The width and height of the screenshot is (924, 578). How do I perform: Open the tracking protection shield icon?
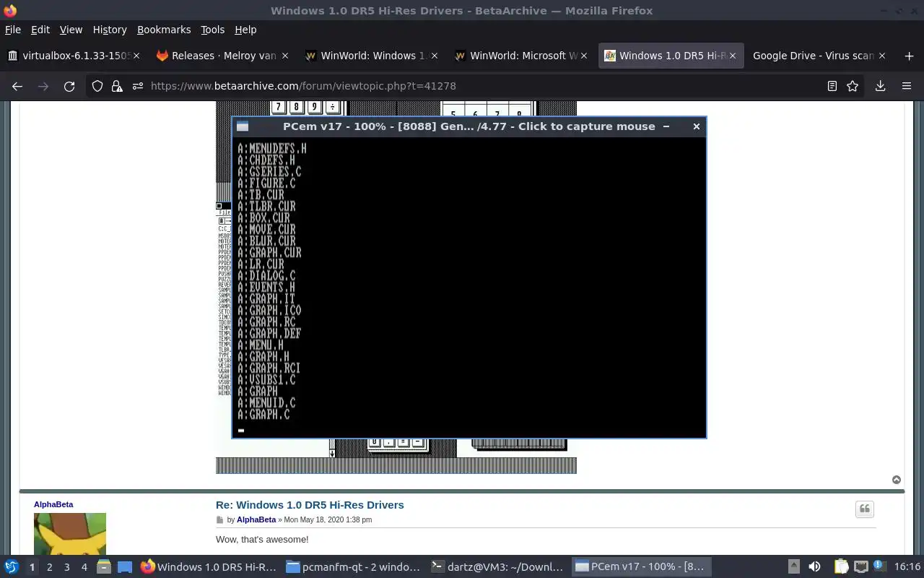[x=97, y=86]
